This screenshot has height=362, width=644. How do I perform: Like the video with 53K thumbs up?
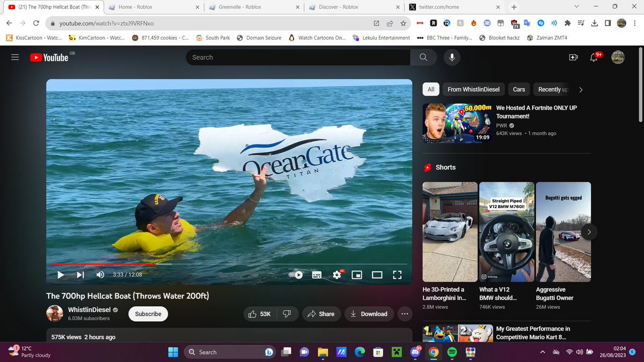260,314
